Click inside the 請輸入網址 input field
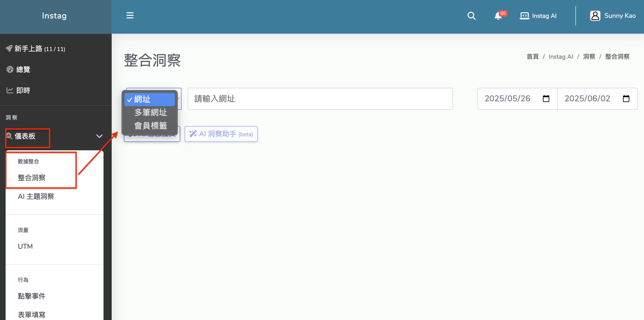 click(x=320, y=99)
